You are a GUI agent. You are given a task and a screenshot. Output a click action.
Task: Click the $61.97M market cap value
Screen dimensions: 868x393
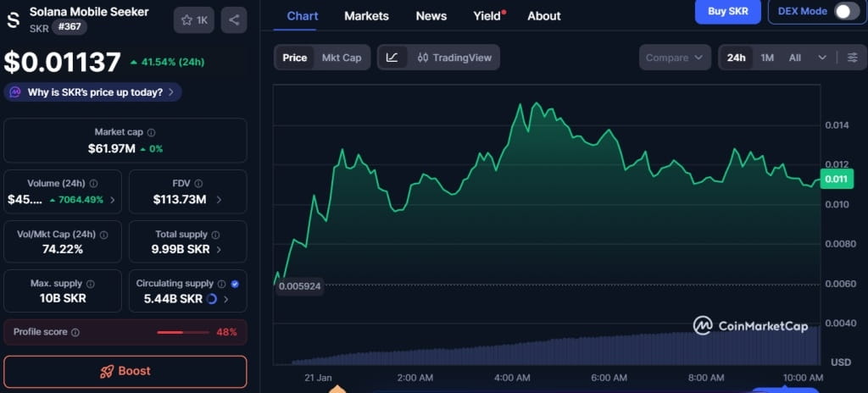[111, 149]
